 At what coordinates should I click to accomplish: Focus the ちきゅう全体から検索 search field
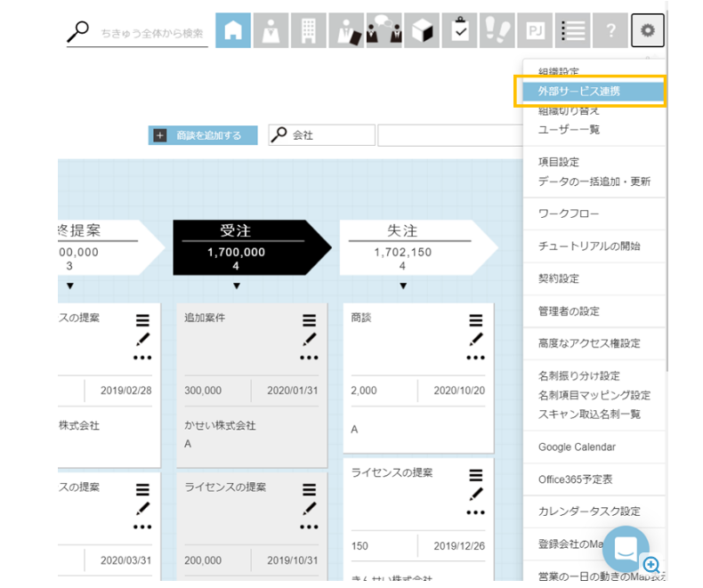[152, 34]
